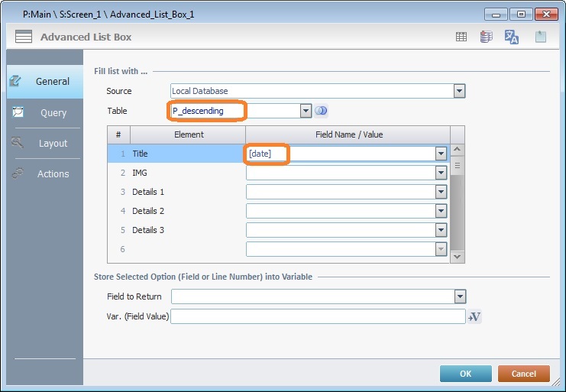Expand the Source dropdown

pyautogui.click(x=459, y=91)
